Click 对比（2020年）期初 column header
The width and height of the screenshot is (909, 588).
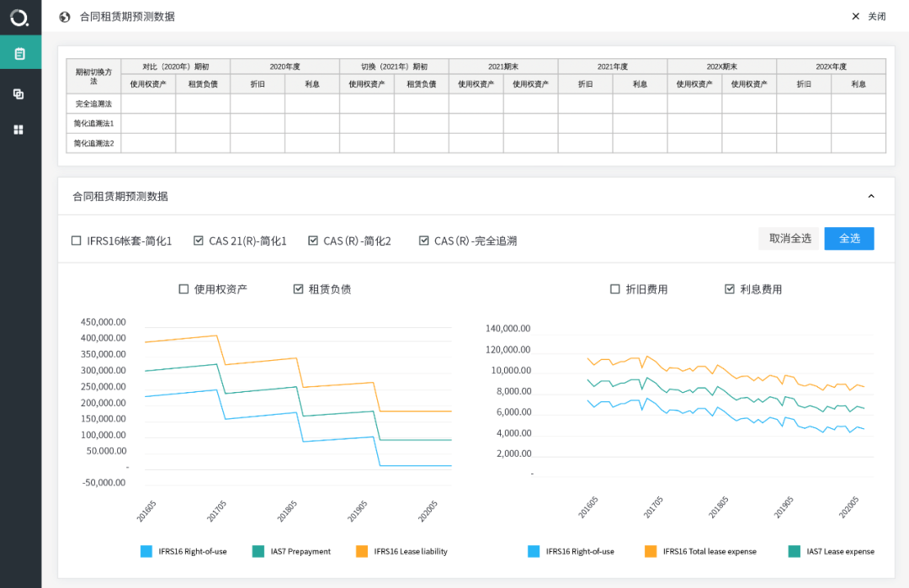[x=176, y=66]
